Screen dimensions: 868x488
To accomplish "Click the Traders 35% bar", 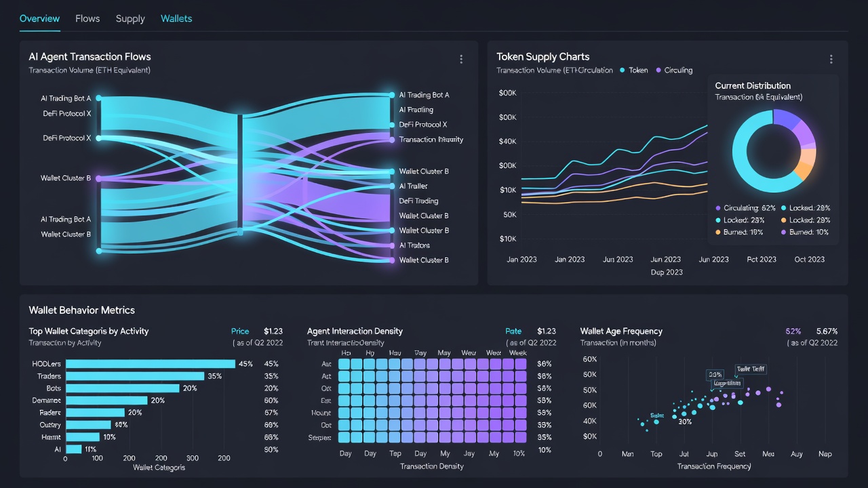I will click(x=134, y=376).
